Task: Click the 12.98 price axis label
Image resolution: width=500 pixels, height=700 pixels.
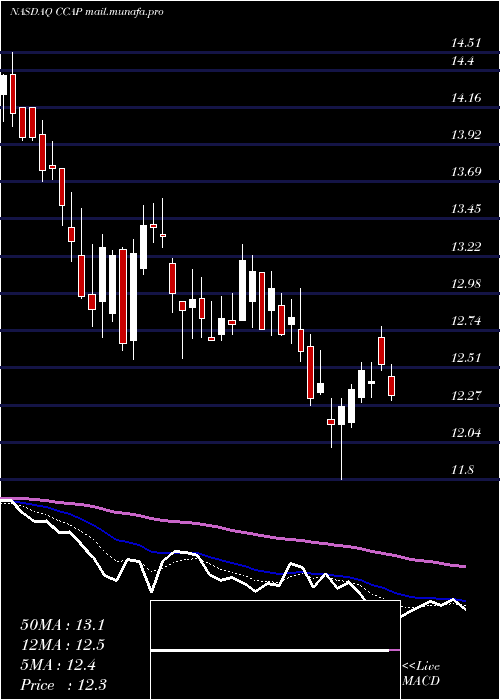Action: pos(466,284)
